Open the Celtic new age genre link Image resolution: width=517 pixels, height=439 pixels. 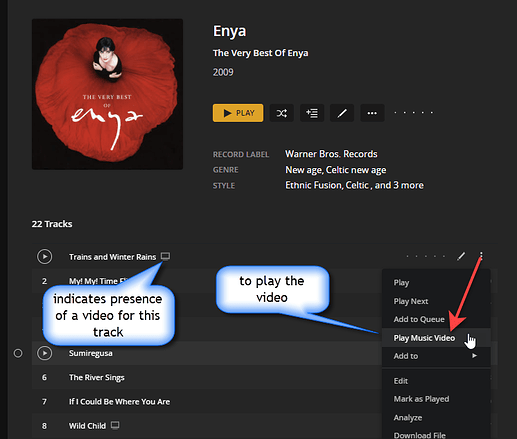click(x=356, y=170)
